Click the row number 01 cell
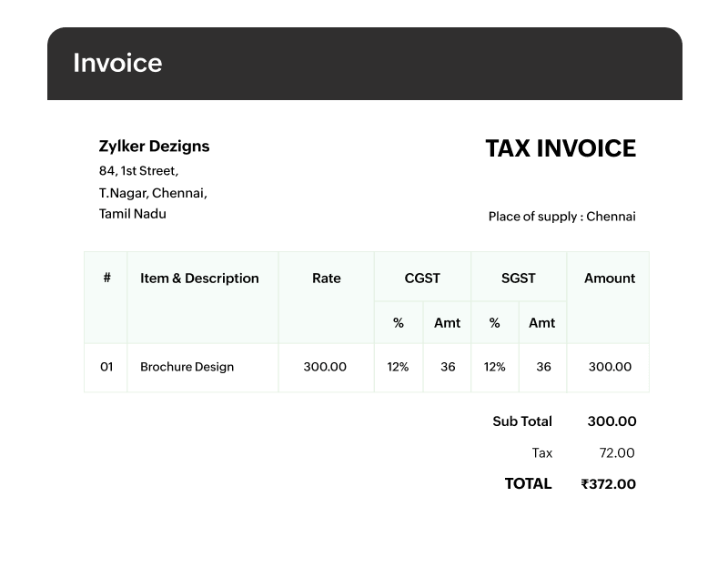This screenshot has width=728, height=588. point(106,367)
